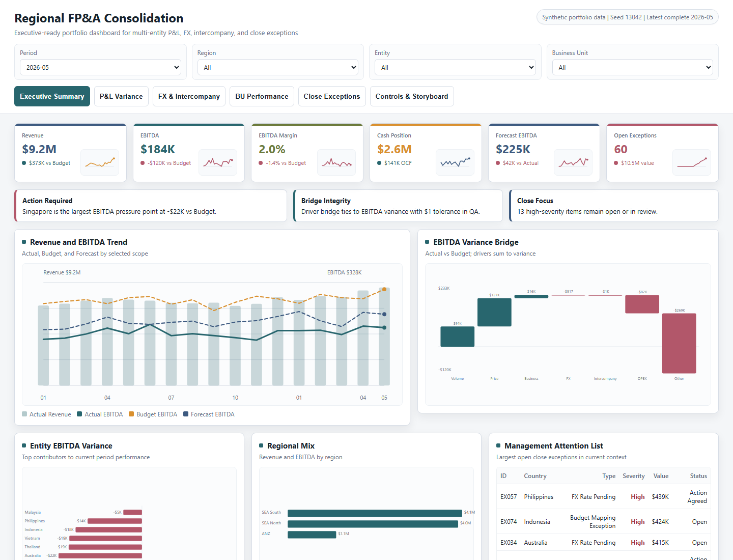Go to the BU Performance tab
Viewport: 733px width, 560px height.
(262, 96)
